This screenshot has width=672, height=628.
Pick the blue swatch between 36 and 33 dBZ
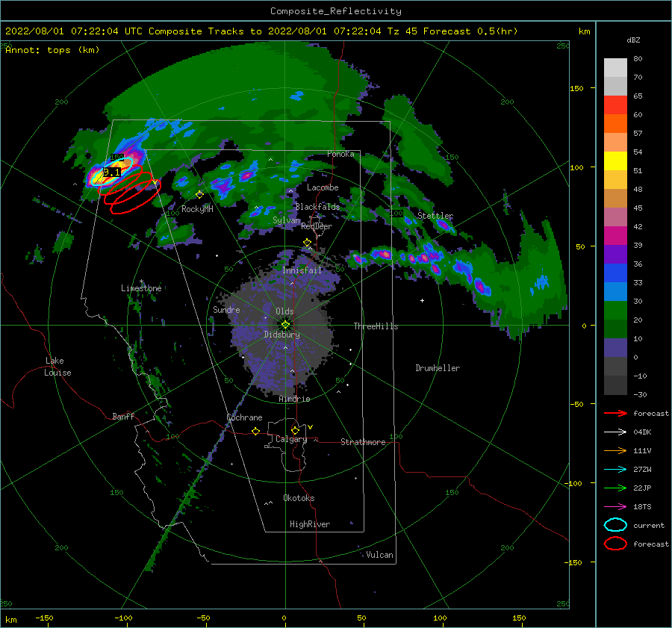tap(615, 273)
